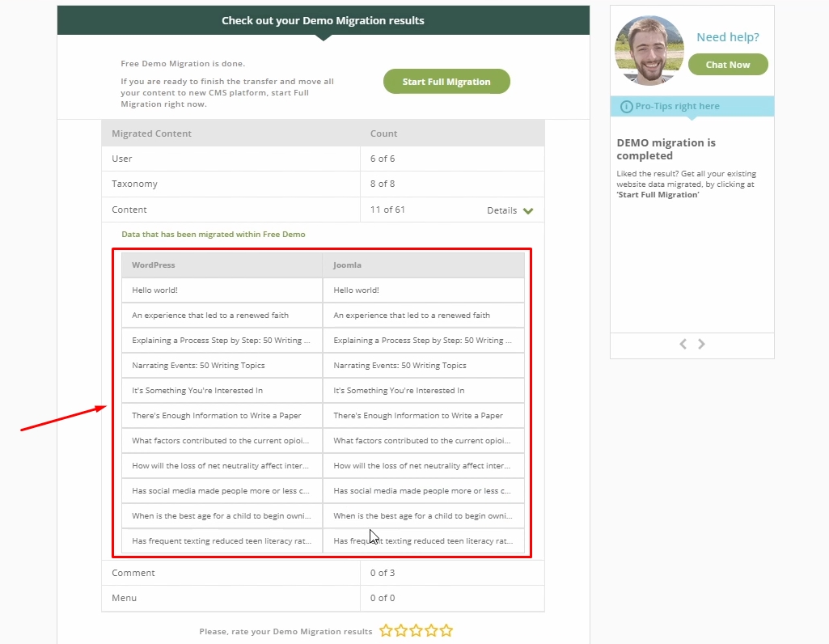
Task: Click 'An experience that led...' in WordPress column
Action: (210, 316)
